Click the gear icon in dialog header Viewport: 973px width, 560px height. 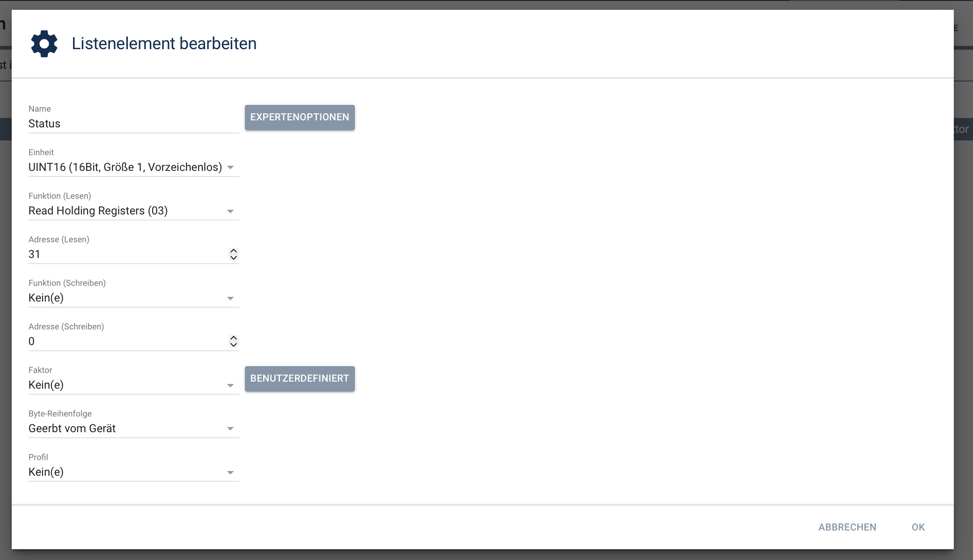(x=44, y=44)
